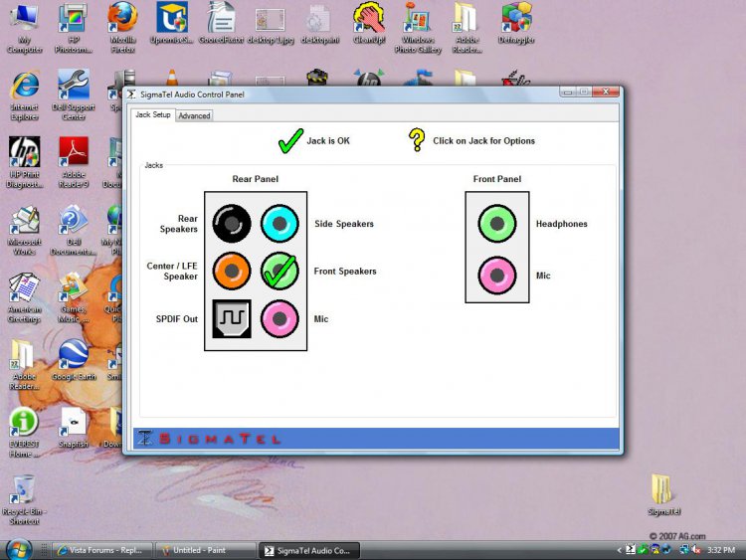Image resolution: width=746 pixels, height=560 pixels.
Task: Open the HP Photosmart desktop shortcut
Action: [x=74, y=28]
